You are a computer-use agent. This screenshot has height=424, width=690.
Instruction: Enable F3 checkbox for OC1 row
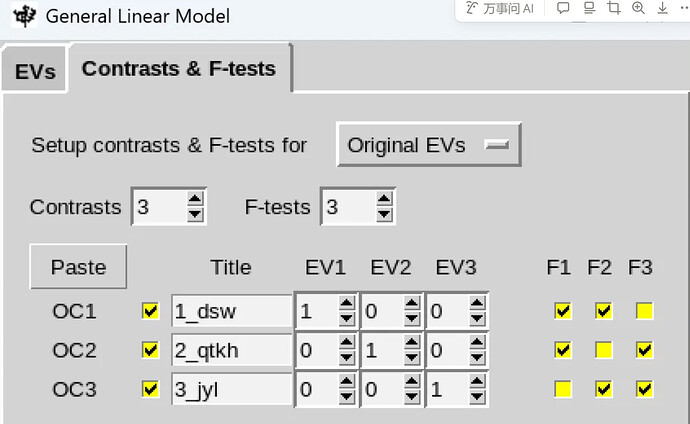(x=644, y=311)
